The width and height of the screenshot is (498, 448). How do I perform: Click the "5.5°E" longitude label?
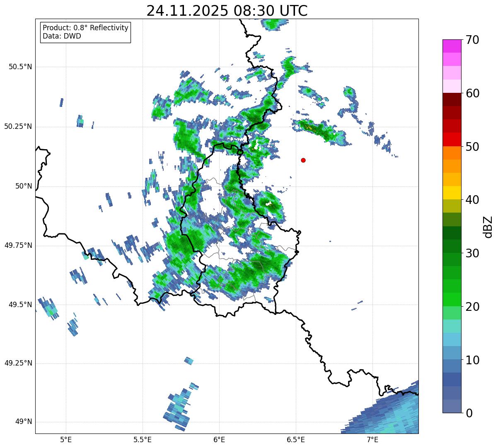[143, 439]
